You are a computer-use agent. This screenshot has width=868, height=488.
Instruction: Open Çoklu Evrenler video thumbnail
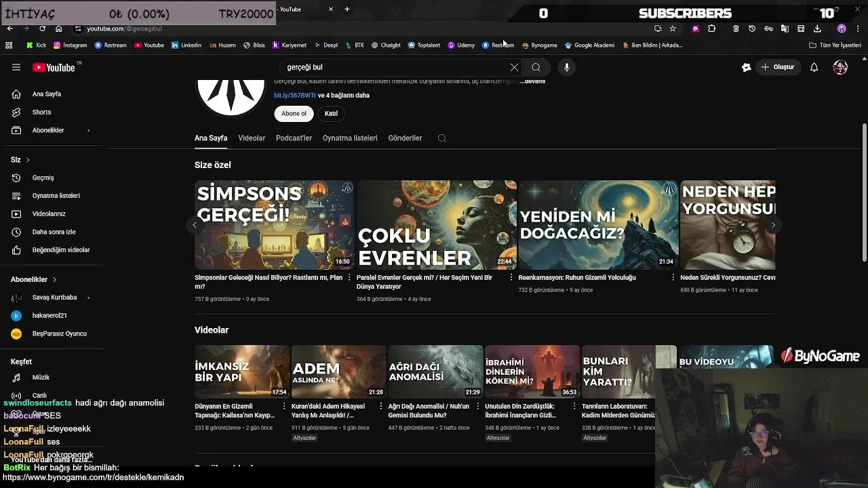click(x=436, y=225)
